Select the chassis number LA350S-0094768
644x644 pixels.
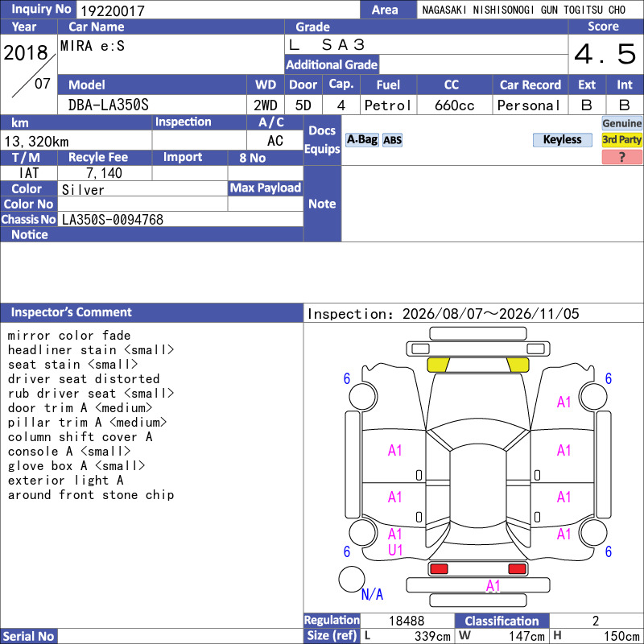113,219
